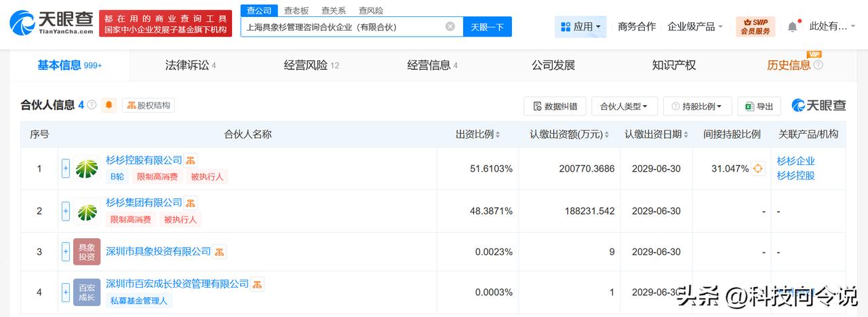868x317 pixels.
Task: Expand row 1 杉杉控股有限公司 with plus
Action: (x=66, y=168)
